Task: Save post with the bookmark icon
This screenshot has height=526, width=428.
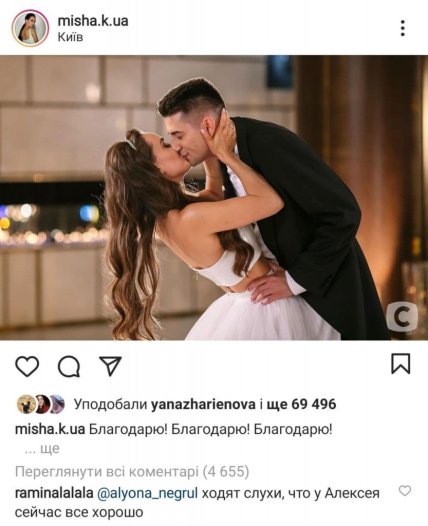Action: [x=401, y=364]
